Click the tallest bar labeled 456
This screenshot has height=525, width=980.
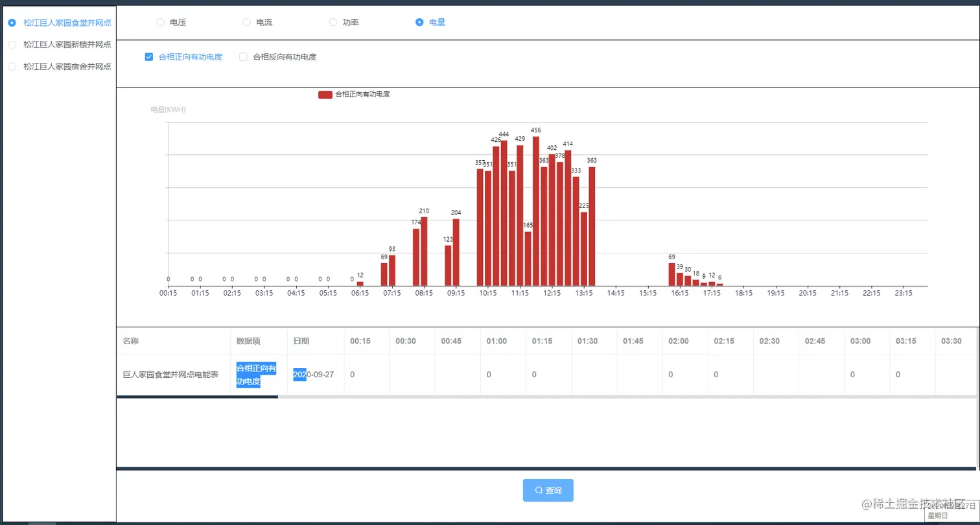click(x=536, y=211)
